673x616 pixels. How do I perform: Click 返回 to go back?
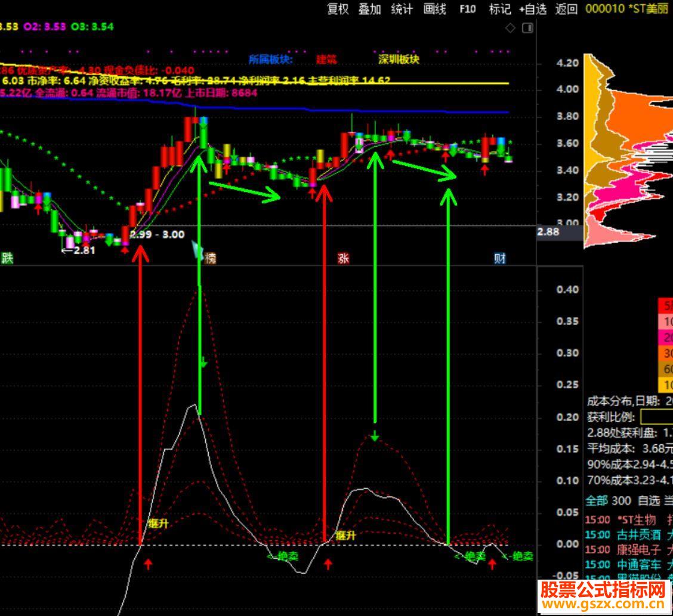pyautogui.click(x=566, y=9)
